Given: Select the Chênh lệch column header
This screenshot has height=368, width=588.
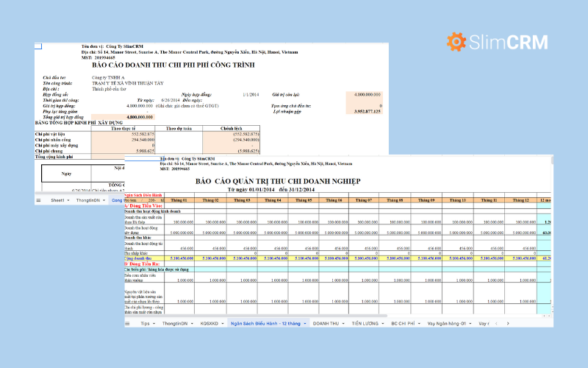Looking at the screenshot, I should [x=231, y=128].
